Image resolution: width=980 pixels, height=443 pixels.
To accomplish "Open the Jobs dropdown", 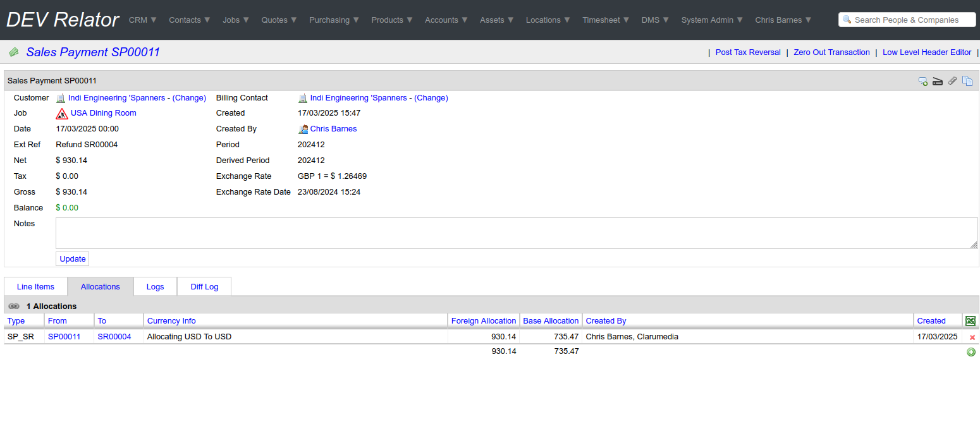I will pyautogui.click(x=236, y=20).
